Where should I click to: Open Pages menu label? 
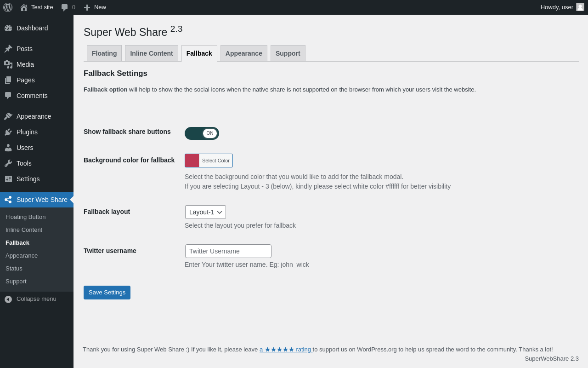click(26, 80)
